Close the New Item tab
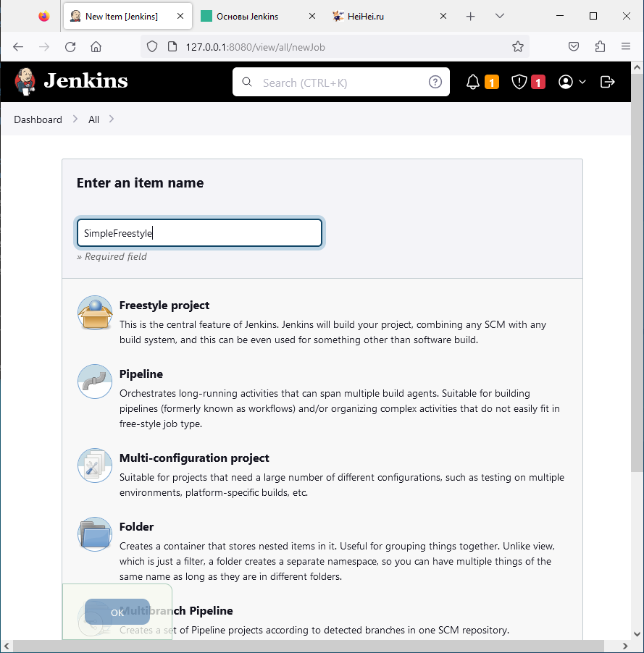 [x=180, y=16]
